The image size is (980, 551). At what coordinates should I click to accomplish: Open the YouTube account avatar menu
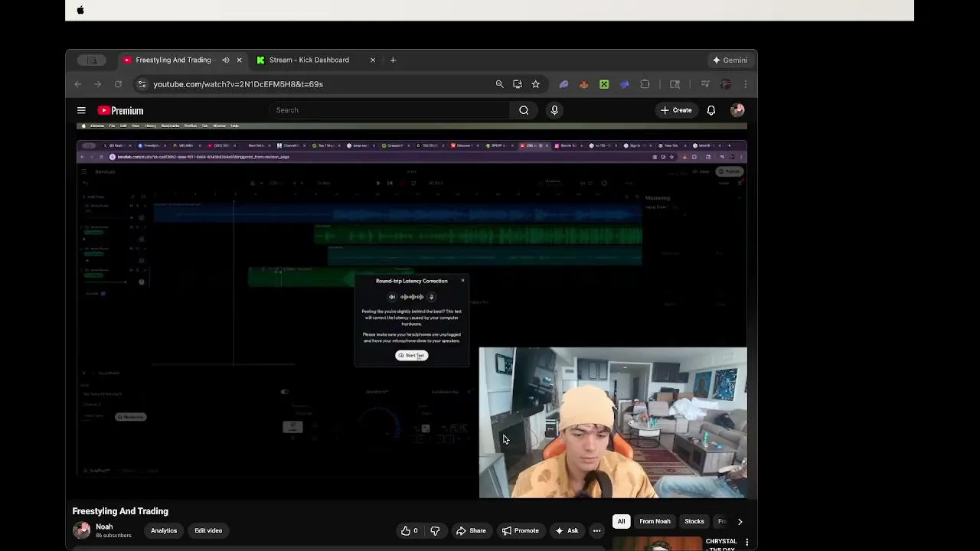737,110
